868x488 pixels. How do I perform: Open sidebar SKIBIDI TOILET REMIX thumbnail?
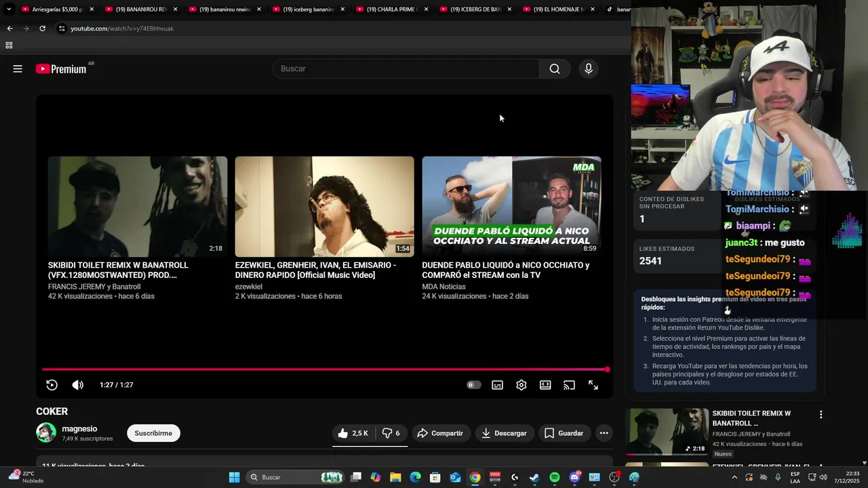coord(667,431)
